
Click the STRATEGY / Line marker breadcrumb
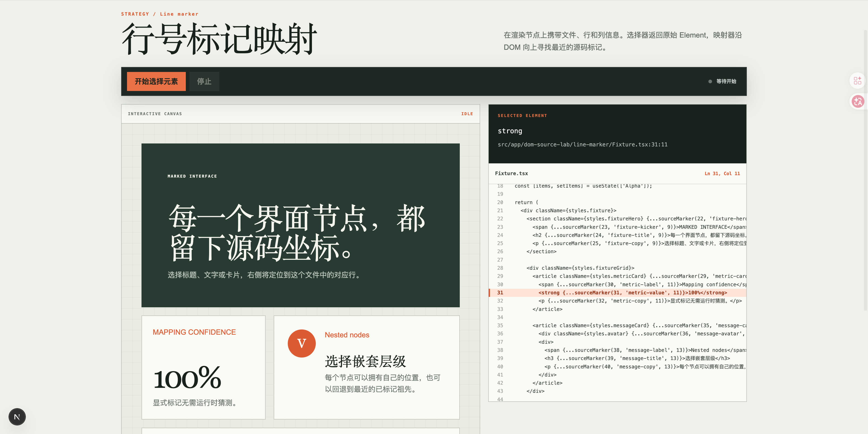(x=160, y=14)
